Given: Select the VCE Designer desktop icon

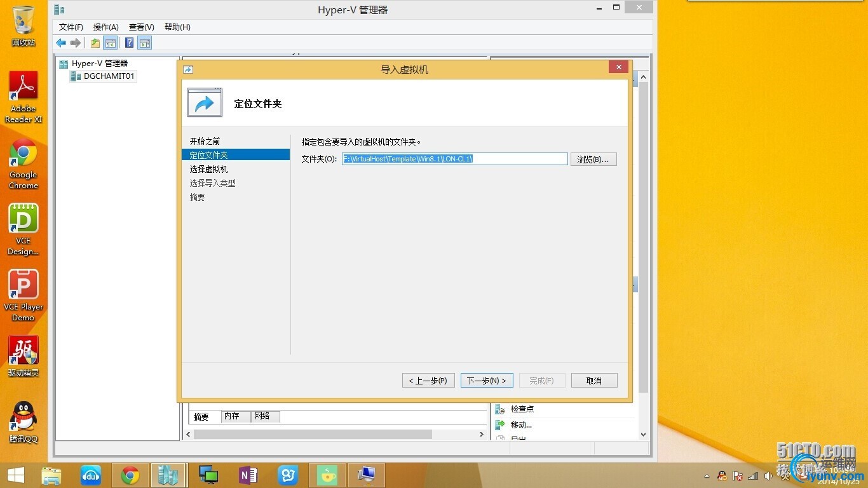Looking at the screenshot, I should pos(24,230).
